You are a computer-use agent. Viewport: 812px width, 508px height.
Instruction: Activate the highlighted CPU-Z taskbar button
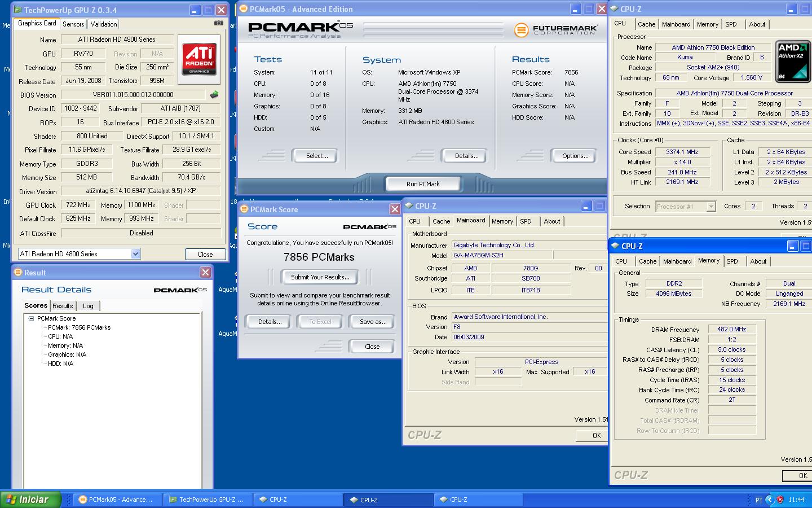389,500
